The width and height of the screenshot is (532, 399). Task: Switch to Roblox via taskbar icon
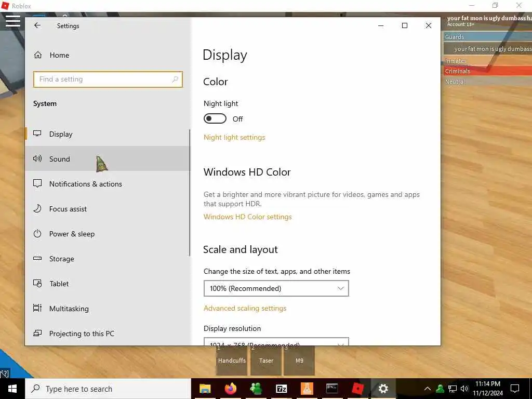[357, 389]
